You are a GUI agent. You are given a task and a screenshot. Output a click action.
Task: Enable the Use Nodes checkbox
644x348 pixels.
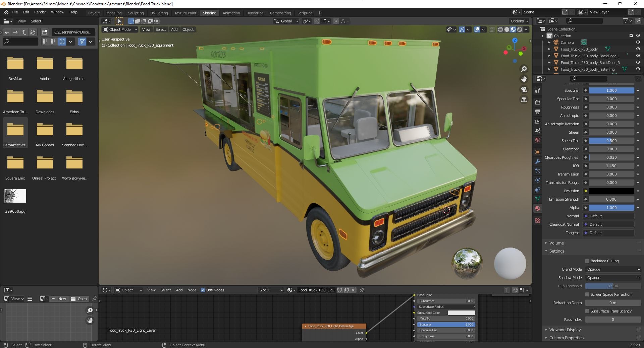[203, 290]
